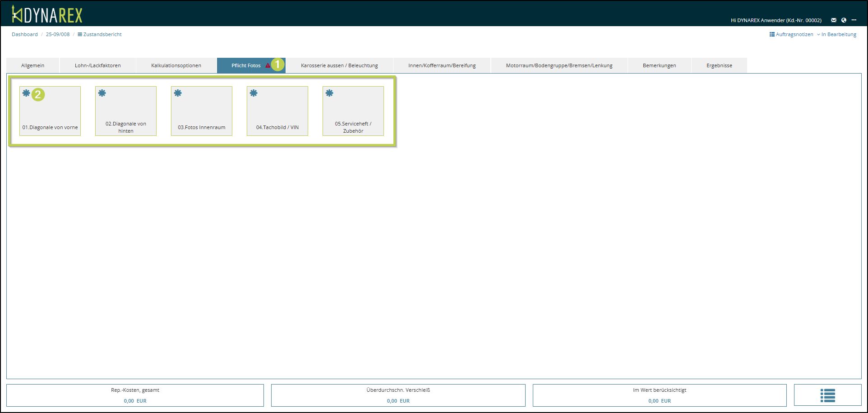Click the globe language icon
Viewport: 868px width, 413px height.
pyautogui.click(x=844, y=20)
